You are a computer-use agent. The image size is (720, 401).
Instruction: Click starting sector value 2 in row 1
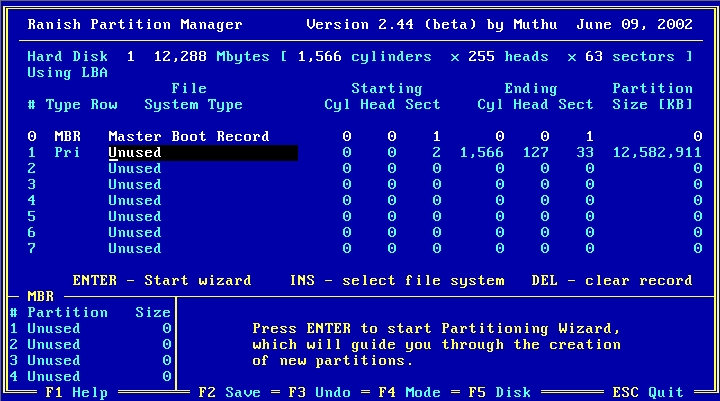436,152
